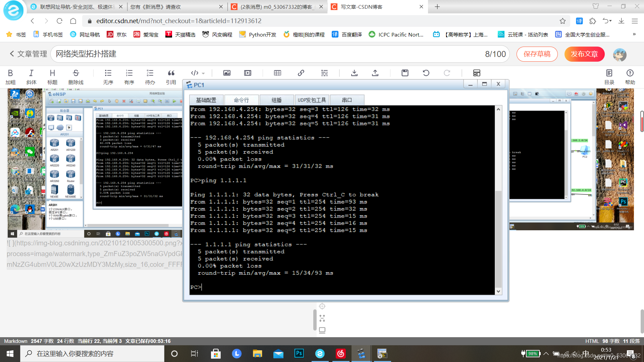Switch to 组播 tab in PC1

(x=277, y=100)
